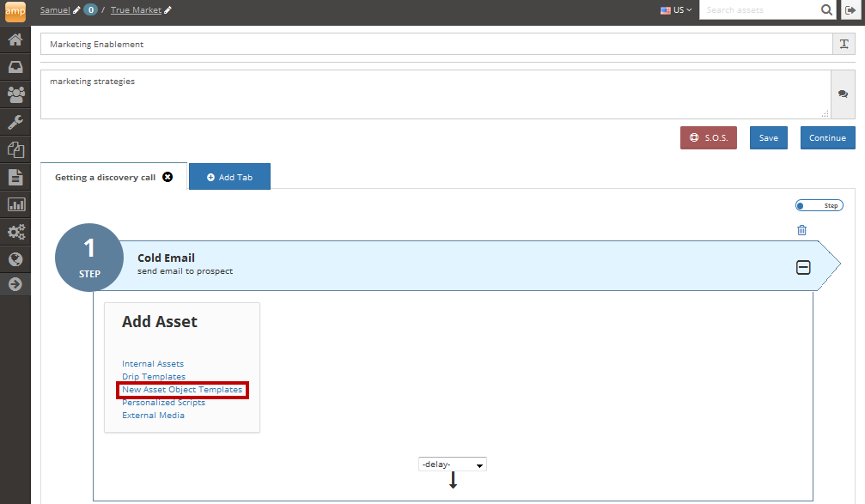Close the Getting a discovery call tab
Image resolution: width=865 pixels, height=504 pixels.
click(x=168, y=177)
